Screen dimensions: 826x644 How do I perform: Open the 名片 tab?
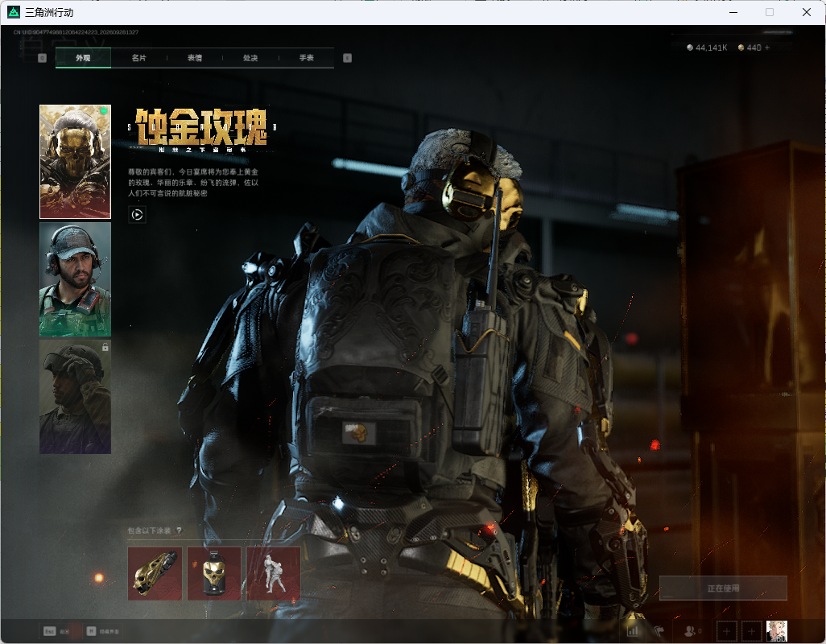139,58
